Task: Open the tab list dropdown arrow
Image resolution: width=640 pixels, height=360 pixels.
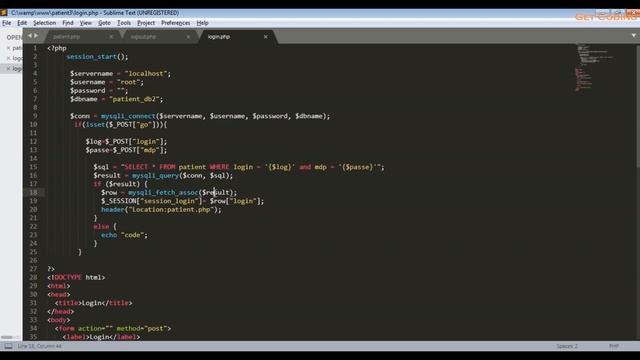Action: [633, 36]
